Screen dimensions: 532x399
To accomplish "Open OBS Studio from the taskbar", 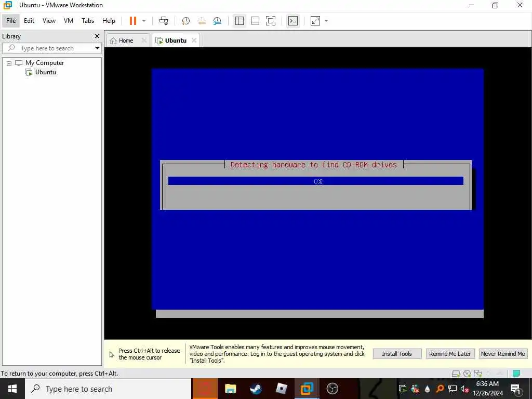I will pyautogui.click(x=332, y=389).
